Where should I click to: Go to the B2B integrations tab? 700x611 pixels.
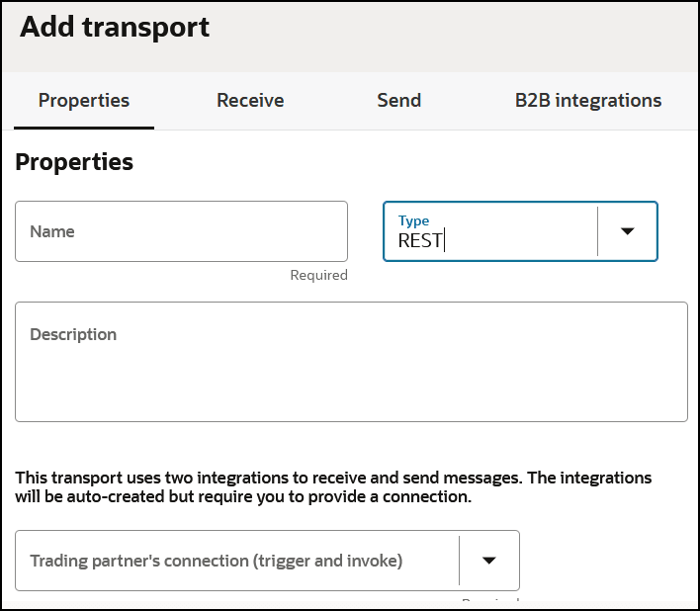pos(588,100)
